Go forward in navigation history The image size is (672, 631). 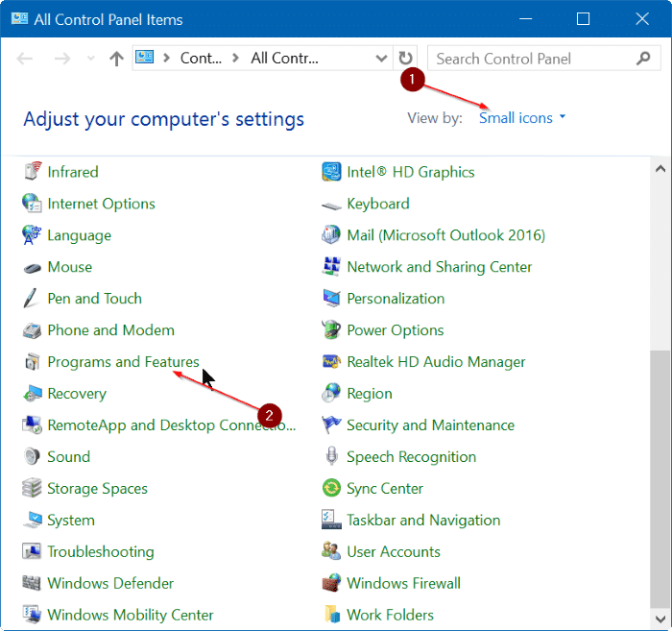coord(62,58)
